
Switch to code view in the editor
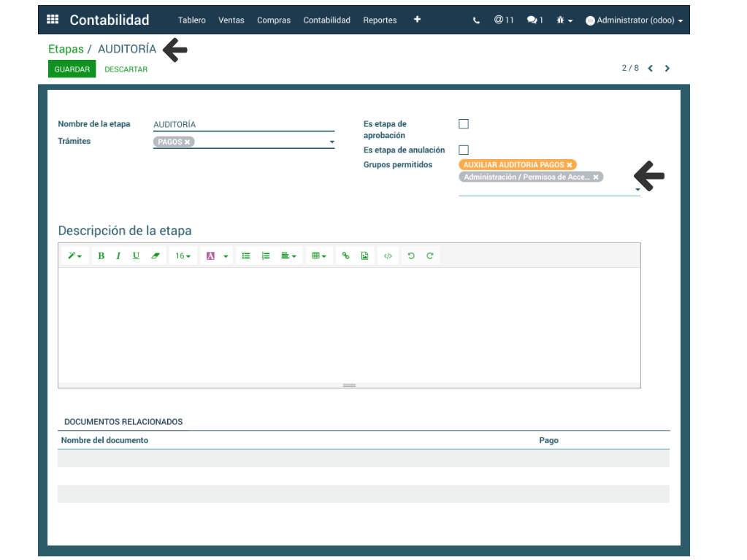(388, 256)
